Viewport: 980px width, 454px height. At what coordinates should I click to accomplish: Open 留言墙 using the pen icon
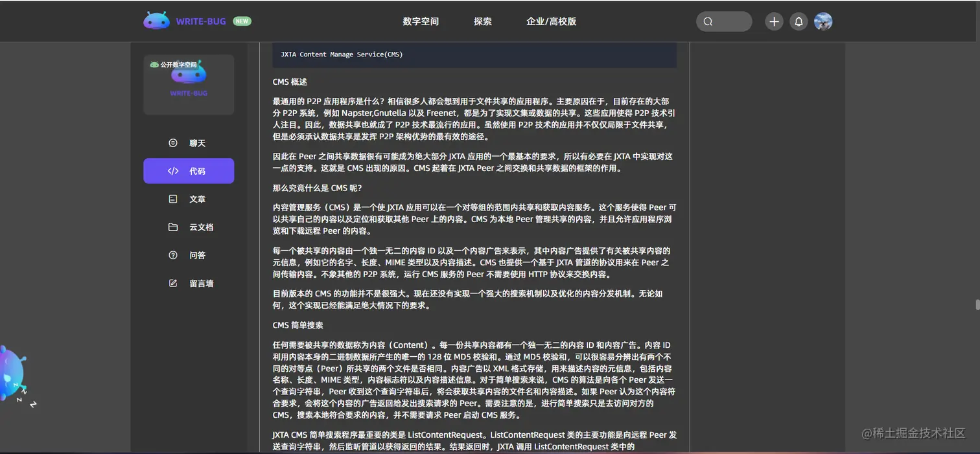(x=172, y=283)
